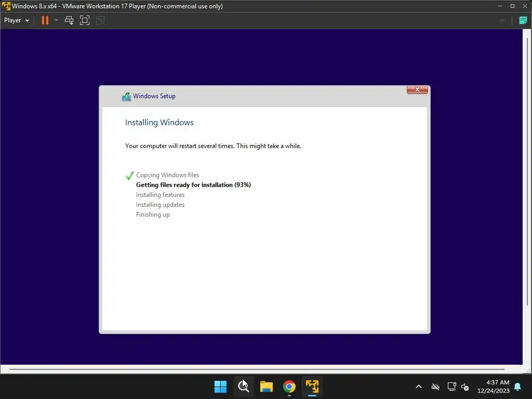This screenshot has width=532, height=399.
Task: Enter VMware full screen mode
Action: coord(85,20)
